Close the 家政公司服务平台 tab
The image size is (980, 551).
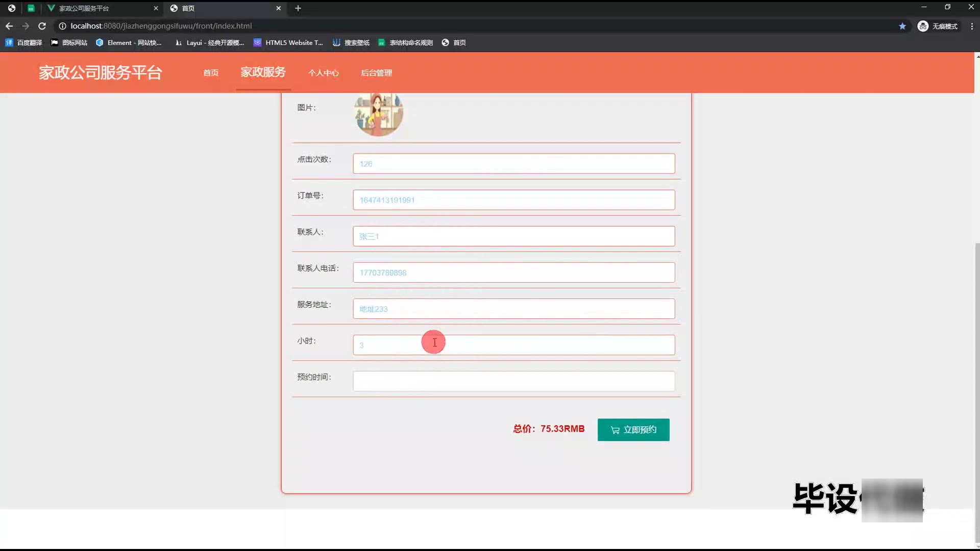click(x=156, y=8)
